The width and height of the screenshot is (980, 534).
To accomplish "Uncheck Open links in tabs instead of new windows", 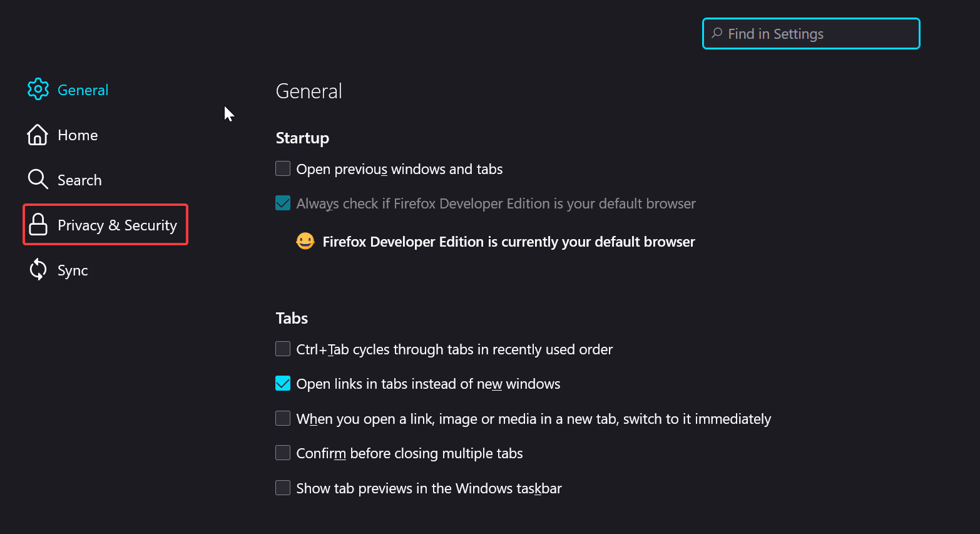I will click(x=283, y=383).
